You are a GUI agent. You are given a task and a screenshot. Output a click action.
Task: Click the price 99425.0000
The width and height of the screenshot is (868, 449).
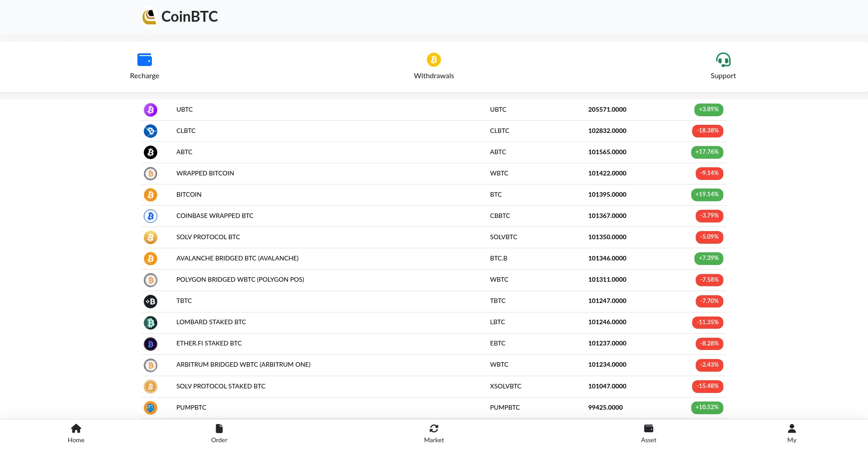point(605,407)
